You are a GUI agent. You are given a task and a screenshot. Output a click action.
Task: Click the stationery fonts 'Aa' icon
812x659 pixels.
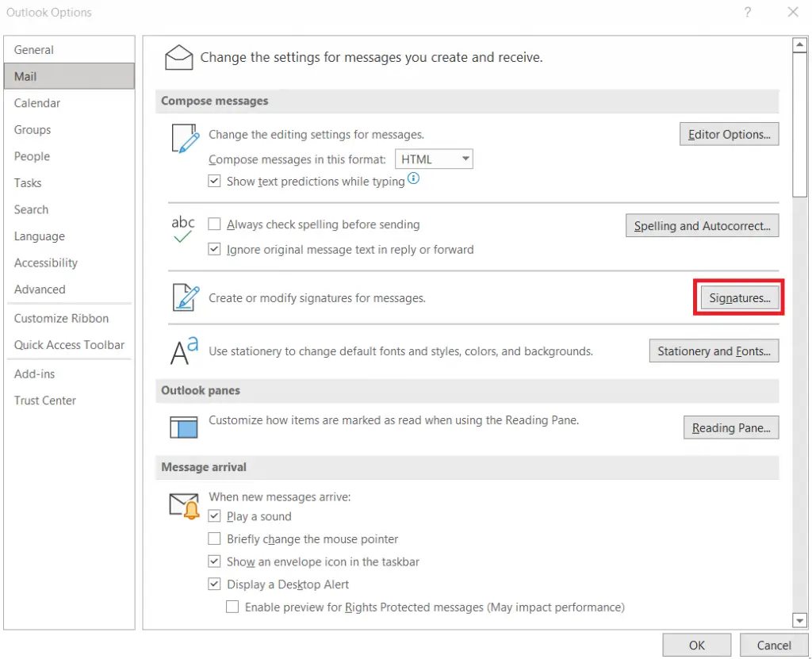click(184, 351)
